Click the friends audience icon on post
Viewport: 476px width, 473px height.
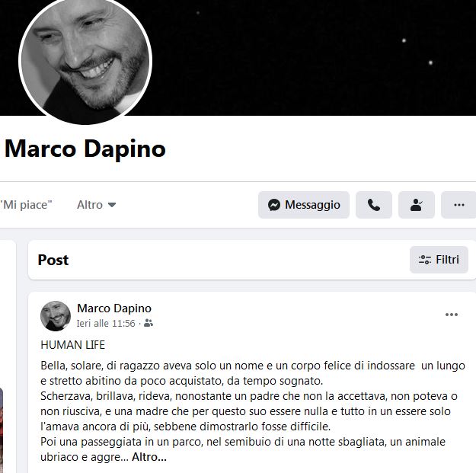pos(149,323)
